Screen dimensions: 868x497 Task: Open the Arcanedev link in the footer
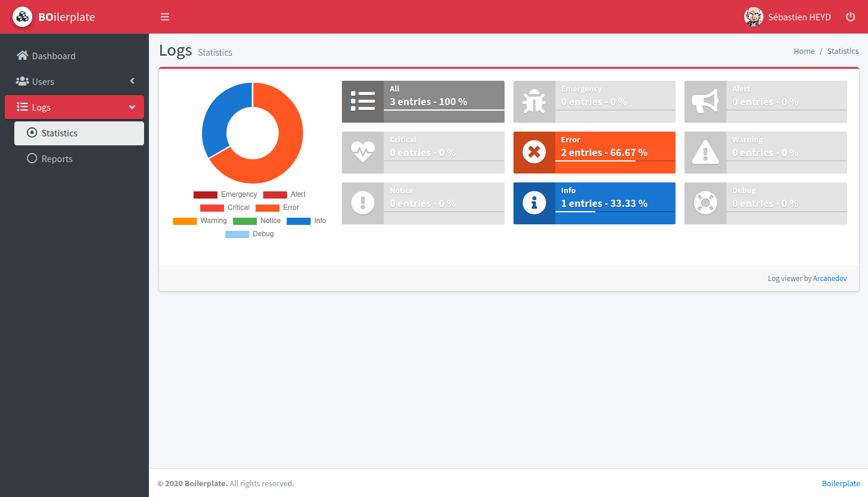click(830, 278)
